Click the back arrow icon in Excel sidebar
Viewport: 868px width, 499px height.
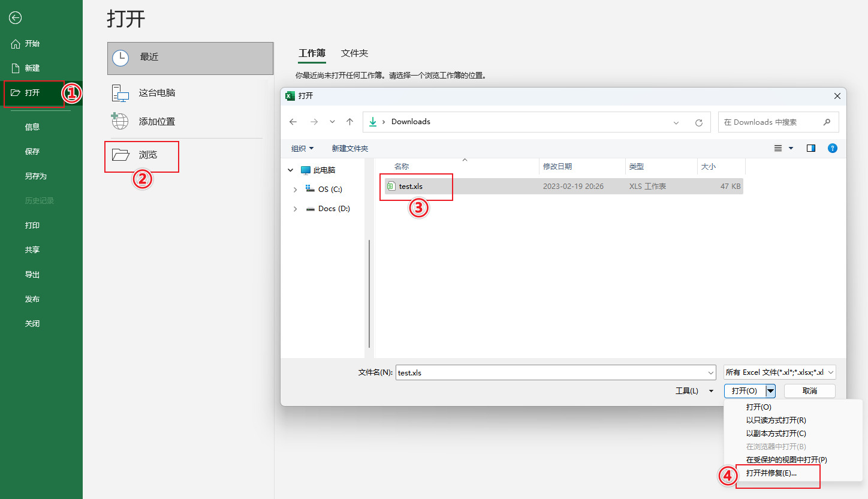click(x=16, y=18)
